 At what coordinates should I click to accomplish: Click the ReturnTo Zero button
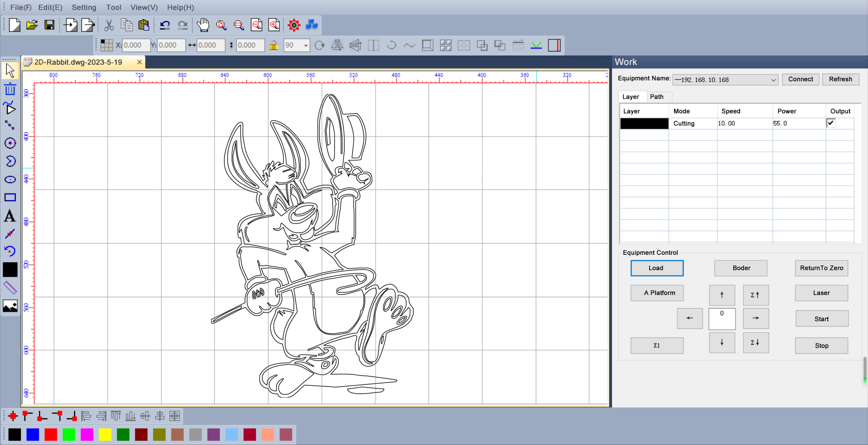tap(821, 268)
